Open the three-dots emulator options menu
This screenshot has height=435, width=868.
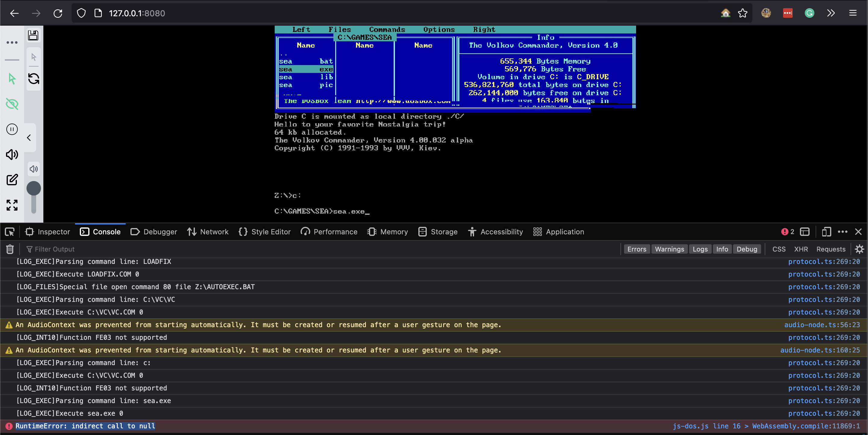[x=12, y=42]
